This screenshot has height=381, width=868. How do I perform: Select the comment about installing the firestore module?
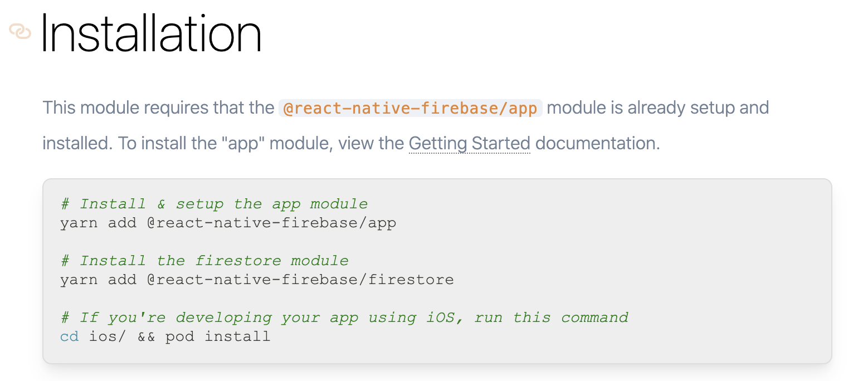tap(204, 260)
